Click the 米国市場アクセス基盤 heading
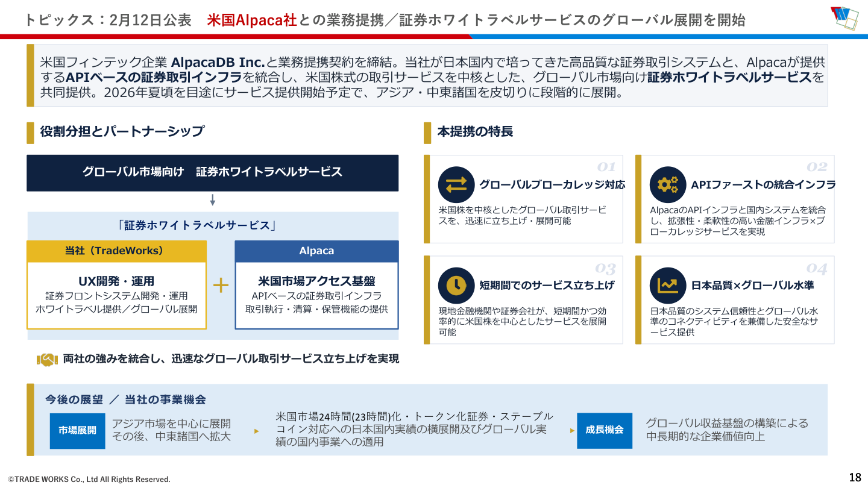The height and width of the screenshot is (488, 868). click(316, 281)
